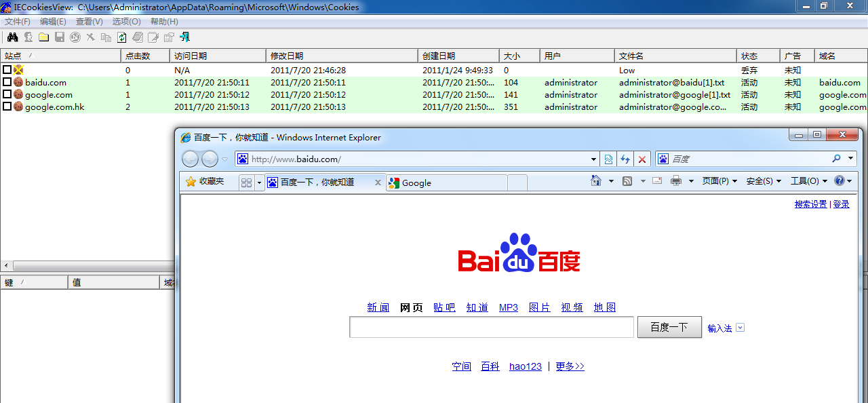Tick the checkbox for baidu.com cookie row
The height and width of the screenshot is (403, 868).
click(7, 82)
